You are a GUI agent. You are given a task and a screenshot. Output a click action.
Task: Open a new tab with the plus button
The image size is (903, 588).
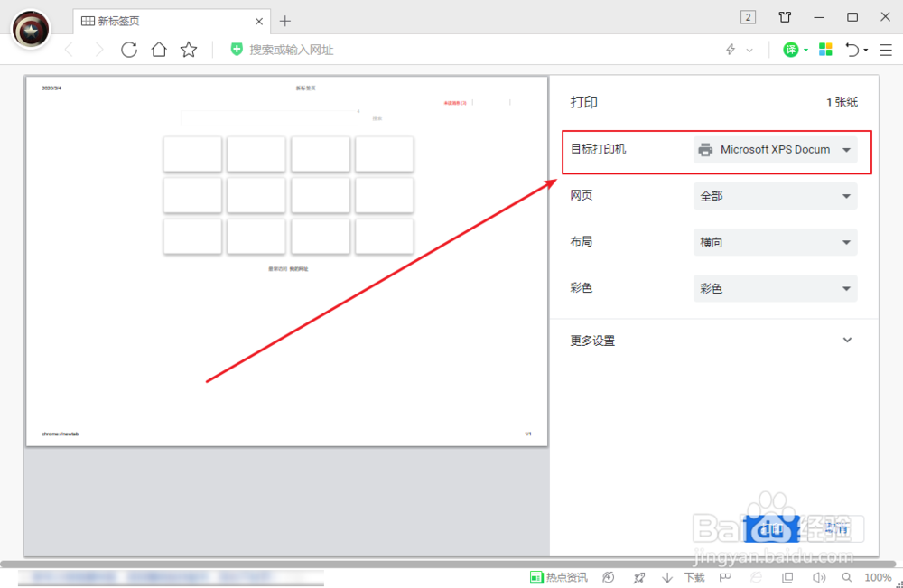285,20
